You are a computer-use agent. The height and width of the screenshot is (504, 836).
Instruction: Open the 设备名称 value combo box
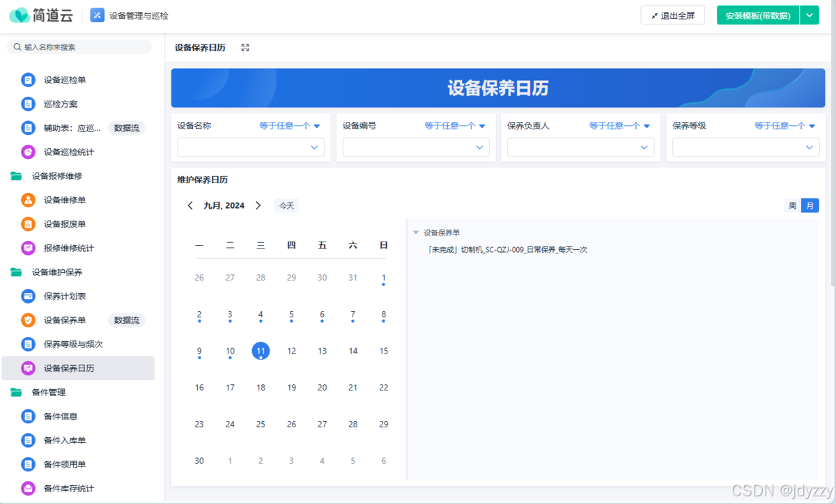pos(251,147)
